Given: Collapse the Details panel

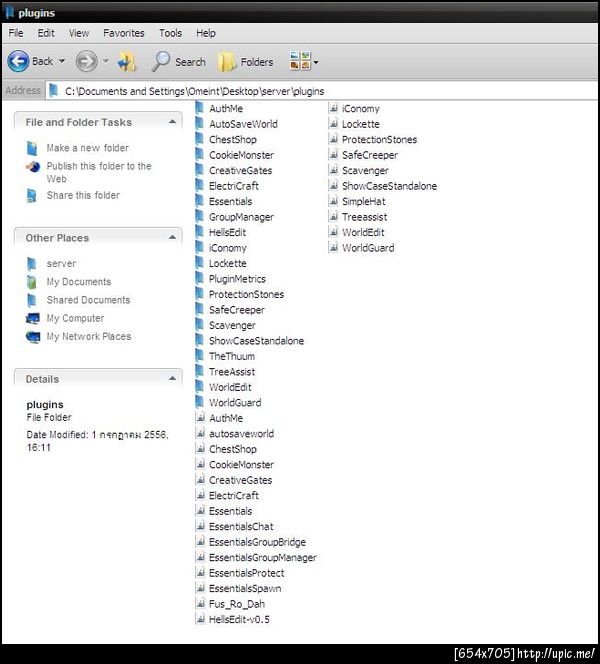Looking at the screenshot, I should pyautogui.click(x=172, y=379).
